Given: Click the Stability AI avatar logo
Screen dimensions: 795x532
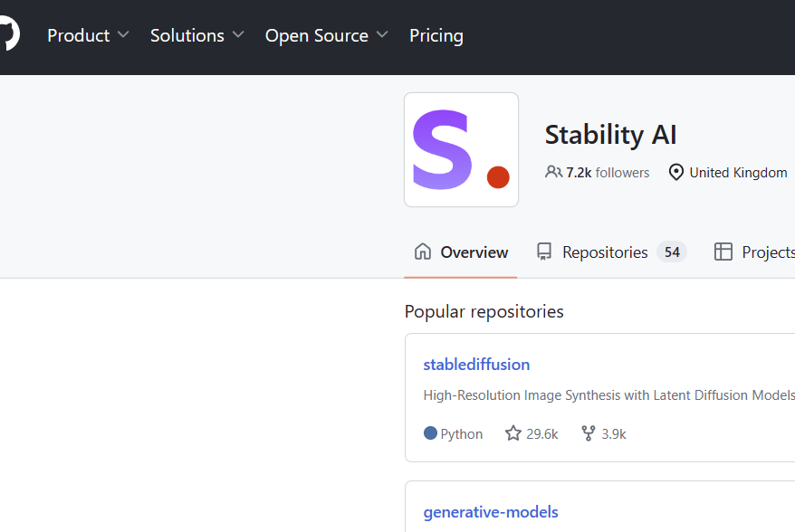Looking at the screenshot, I should tap(461, 149).
